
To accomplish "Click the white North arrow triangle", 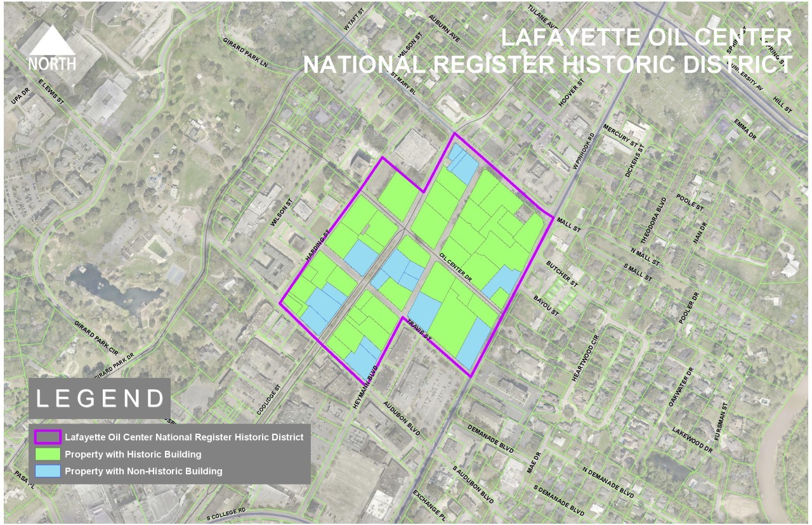I will 52,41.
